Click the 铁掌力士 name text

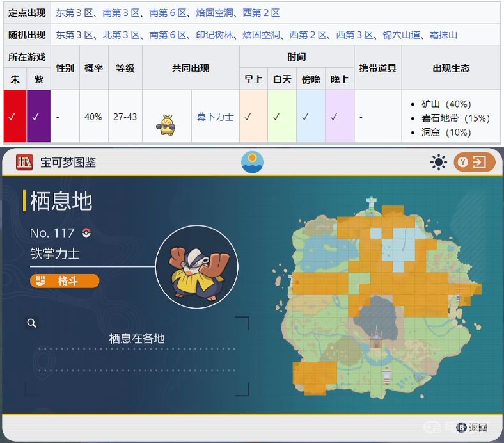pyautogui.click(x=54, y=254)
